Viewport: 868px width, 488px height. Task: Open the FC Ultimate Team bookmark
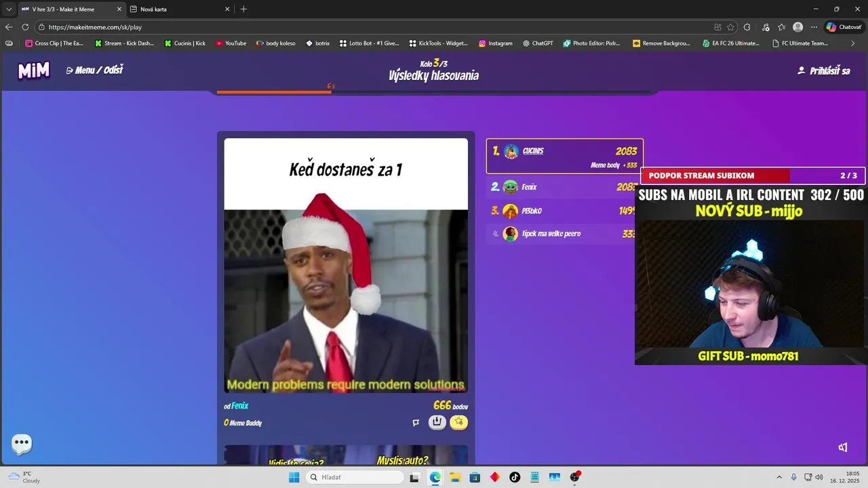pyautogui.click(x=801, y=43)
